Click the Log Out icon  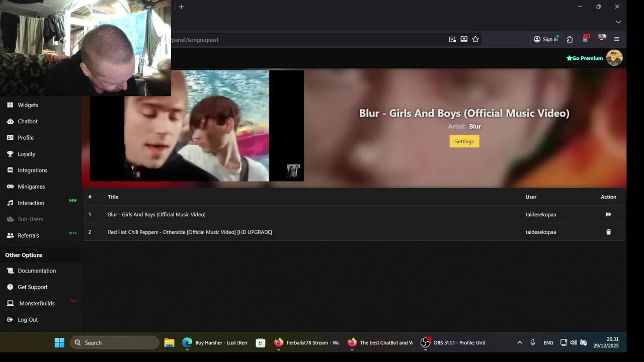[x=10, y=320]
